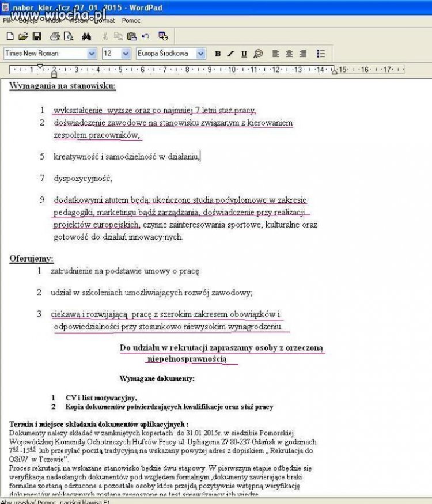Click line 'udział w szkoleniach umożliwiających rozwój zawodowy'
Viewport: 432px width, 504px height.
(x=151, y=293)
